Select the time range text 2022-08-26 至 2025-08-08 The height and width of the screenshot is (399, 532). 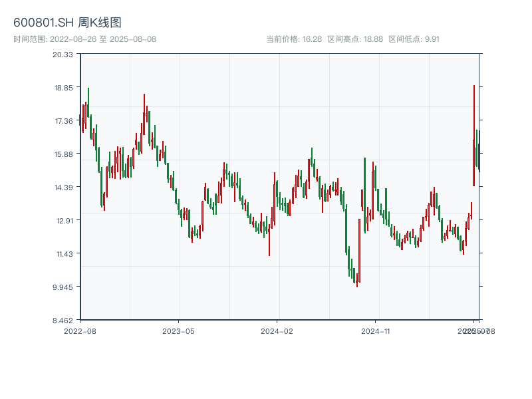pyautogui.click(x=103, y=39)
